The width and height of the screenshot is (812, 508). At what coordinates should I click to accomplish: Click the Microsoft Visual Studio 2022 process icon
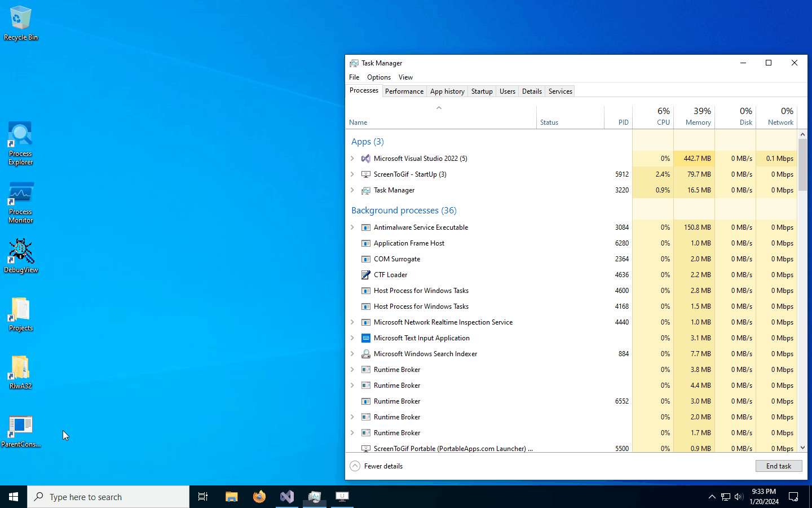point(366,159)
